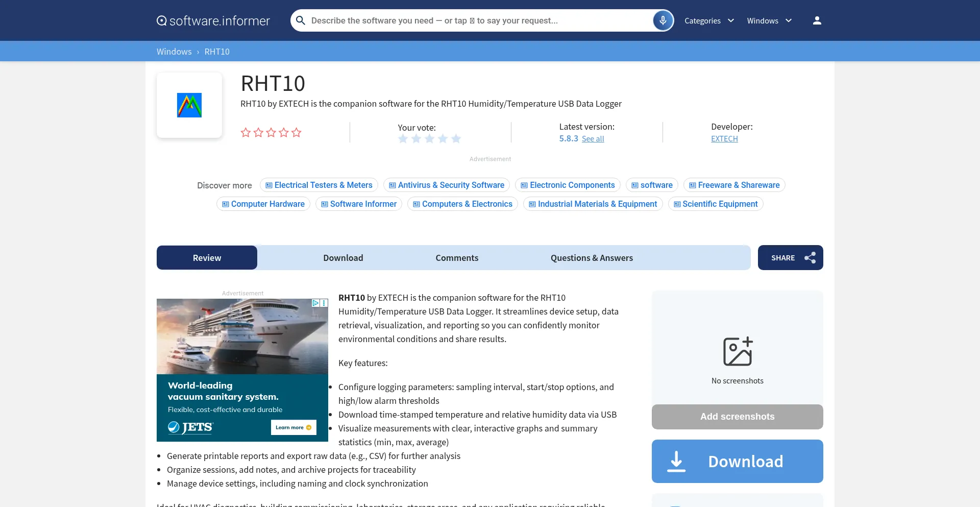Open Antivirus & Security Software tag
This screenshot has height=507, width=980.
(447, 185)
